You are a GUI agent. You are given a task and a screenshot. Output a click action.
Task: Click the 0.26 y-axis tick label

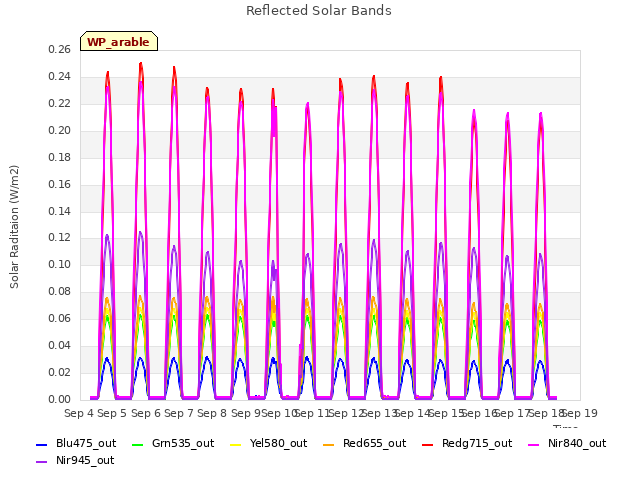tap(59, 49)
